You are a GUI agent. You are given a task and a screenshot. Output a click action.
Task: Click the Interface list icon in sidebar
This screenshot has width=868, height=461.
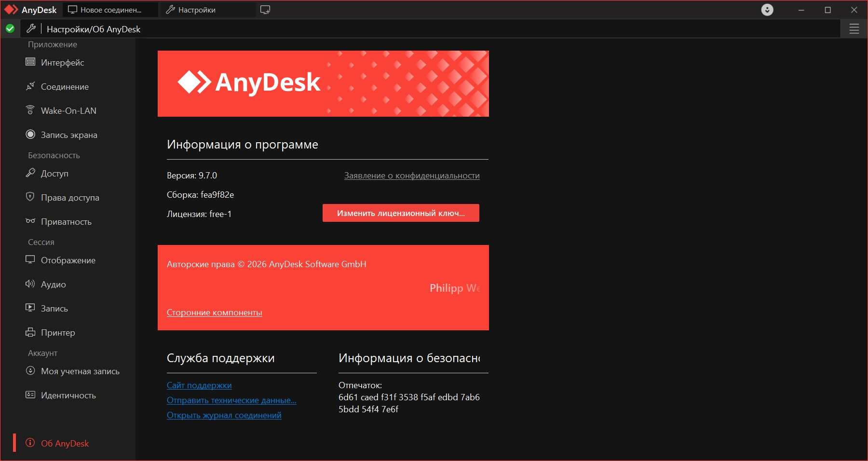30,62
